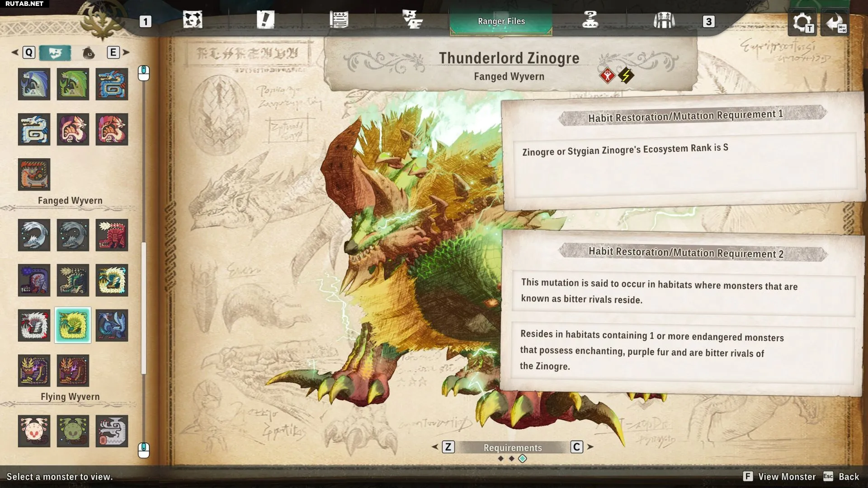Go to previous page with Z arrow
868x488 pixels.
(448, 447)
